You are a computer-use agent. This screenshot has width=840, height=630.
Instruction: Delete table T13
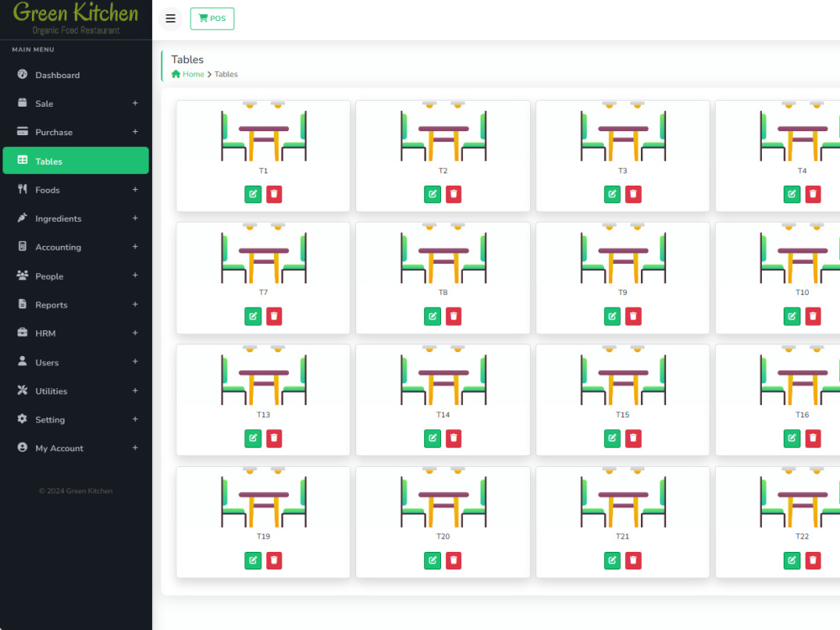click(x=274, y=438)
